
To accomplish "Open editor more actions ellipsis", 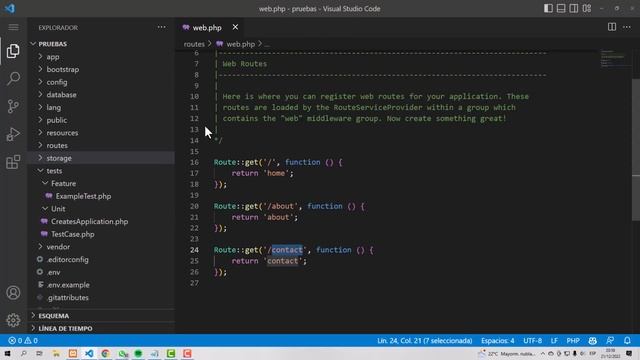I will 627,27.
